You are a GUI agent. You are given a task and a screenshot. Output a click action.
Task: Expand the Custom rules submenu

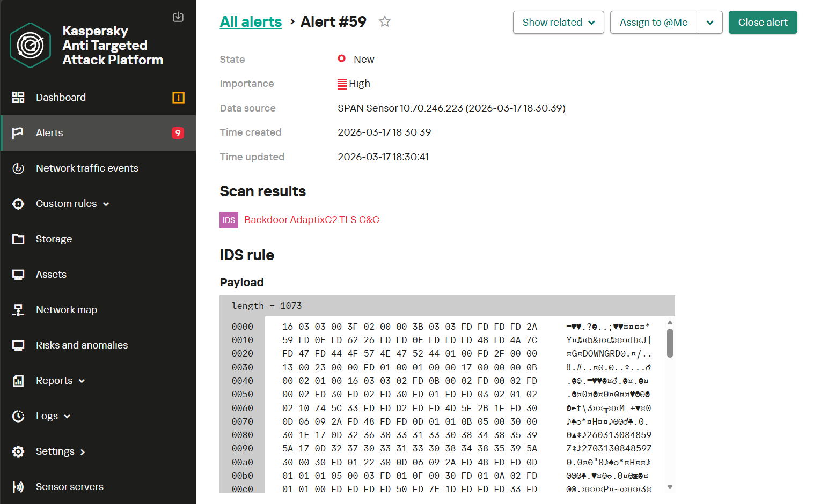pos(106,204)
